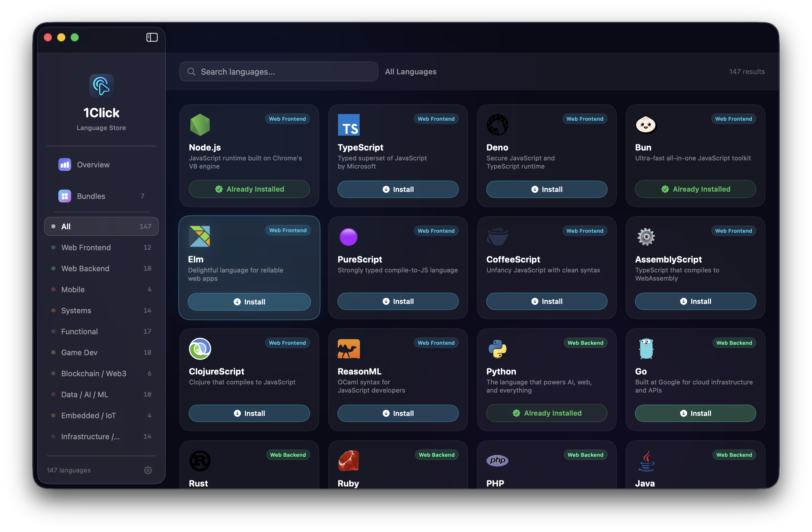Install Elm
812x532 pixels.
(x=249, y=302)
